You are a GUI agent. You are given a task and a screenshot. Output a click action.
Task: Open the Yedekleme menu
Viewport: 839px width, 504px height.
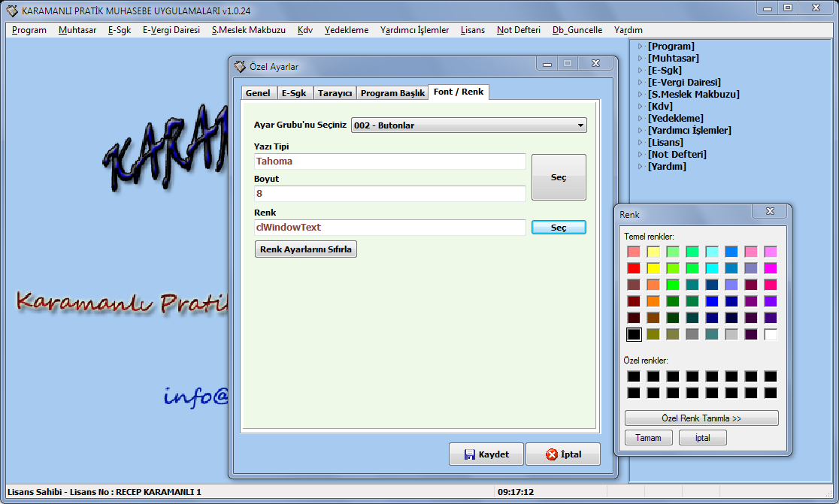[346, 30]
